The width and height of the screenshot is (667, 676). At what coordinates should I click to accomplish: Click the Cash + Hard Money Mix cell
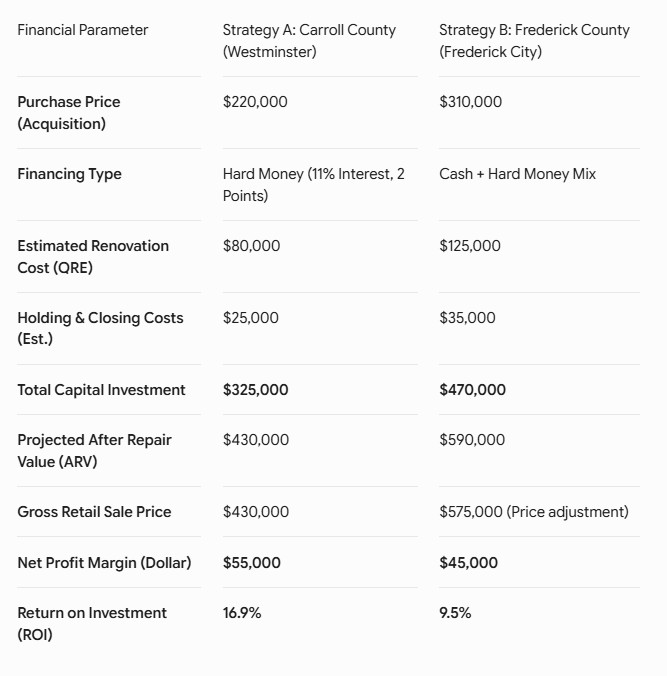point(517,174)
